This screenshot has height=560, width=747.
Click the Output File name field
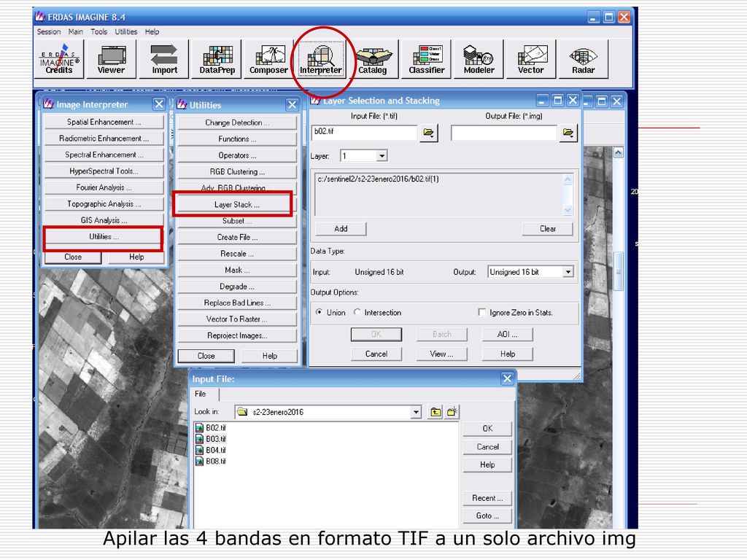[x=504, y=133]
